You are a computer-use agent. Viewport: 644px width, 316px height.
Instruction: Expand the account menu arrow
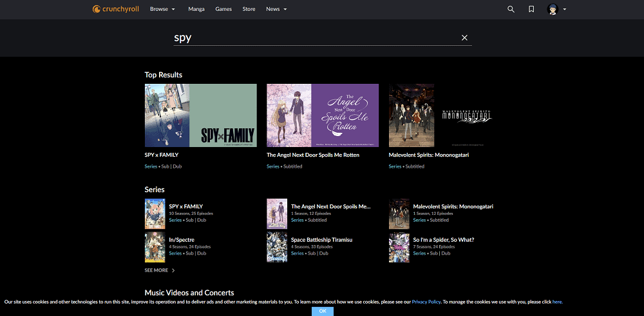point(565,9)
